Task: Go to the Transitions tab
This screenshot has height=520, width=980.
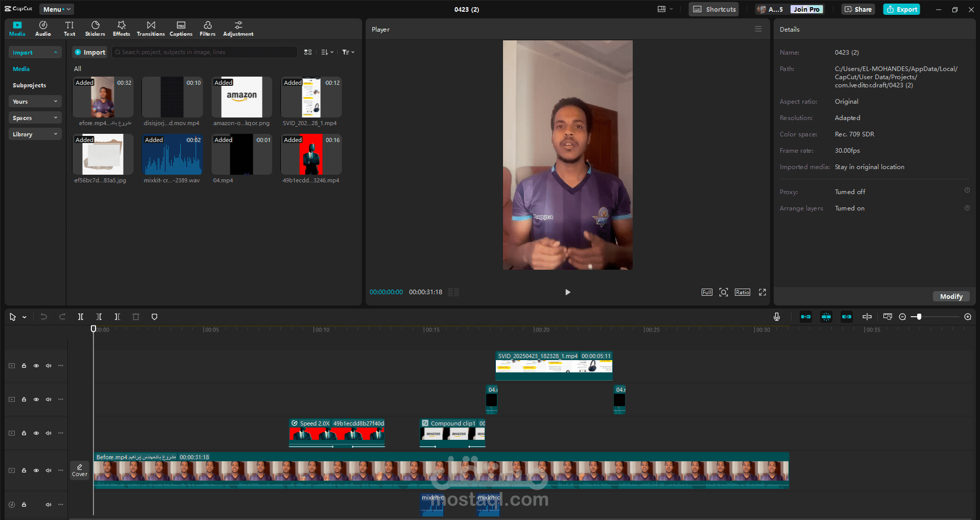Action: click(x=151, y=29)
